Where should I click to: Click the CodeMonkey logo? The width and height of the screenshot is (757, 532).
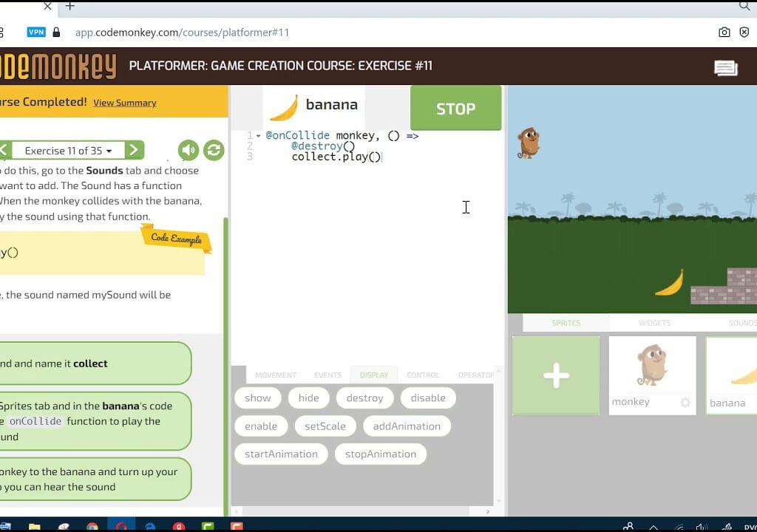[58, 66]
